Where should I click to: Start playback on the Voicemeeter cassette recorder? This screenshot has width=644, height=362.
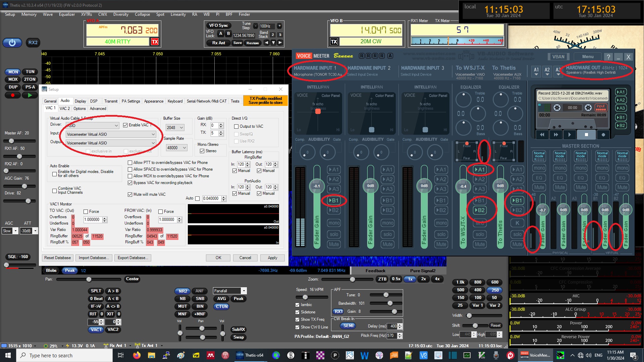coord(570,135)
